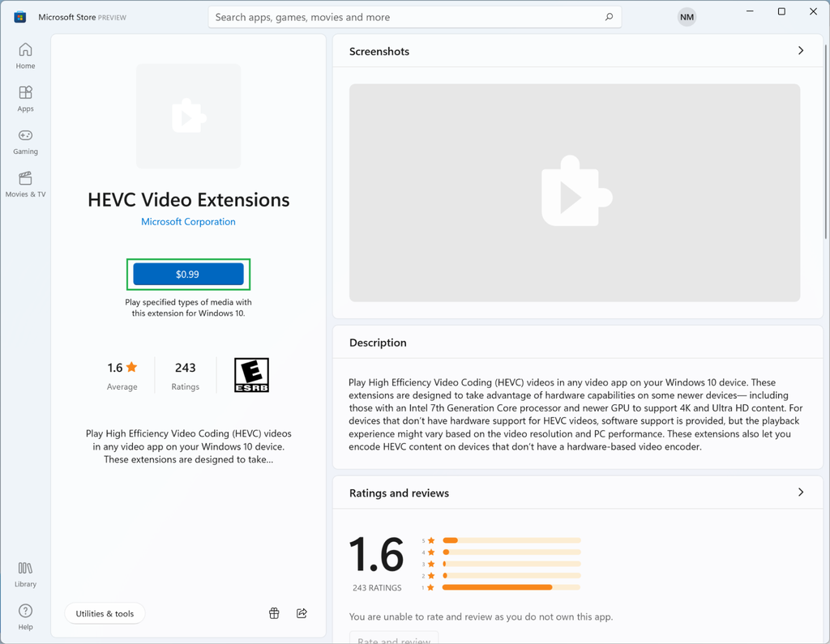The width and height of the screenshot is (830, 644).
Task: Expand the Ratings and reviews section
Action: 800,492
